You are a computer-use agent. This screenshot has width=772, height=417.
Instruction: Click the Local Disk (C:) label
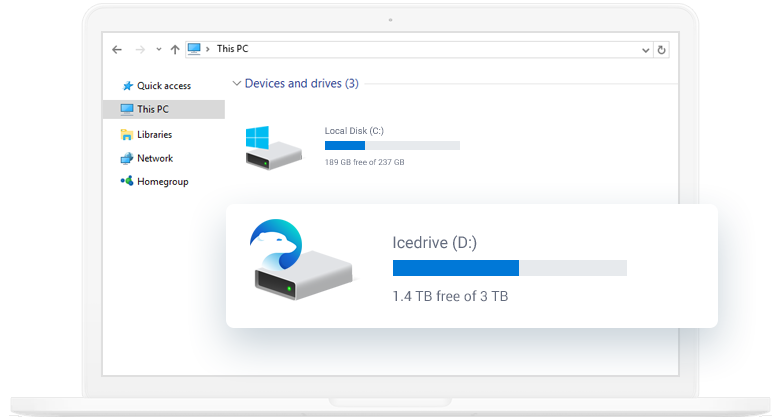tap(354, 130)
